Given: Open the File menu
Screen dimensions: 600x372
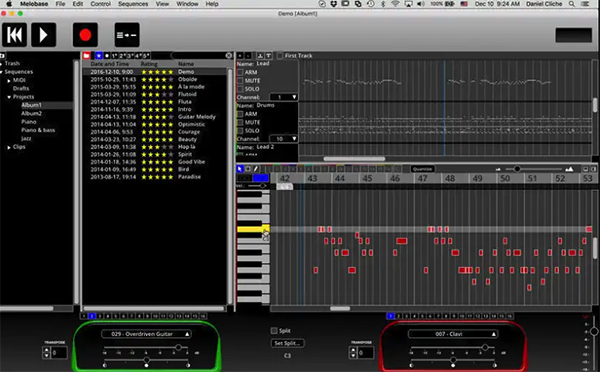Looking at the screenshot, I should 60,4.
